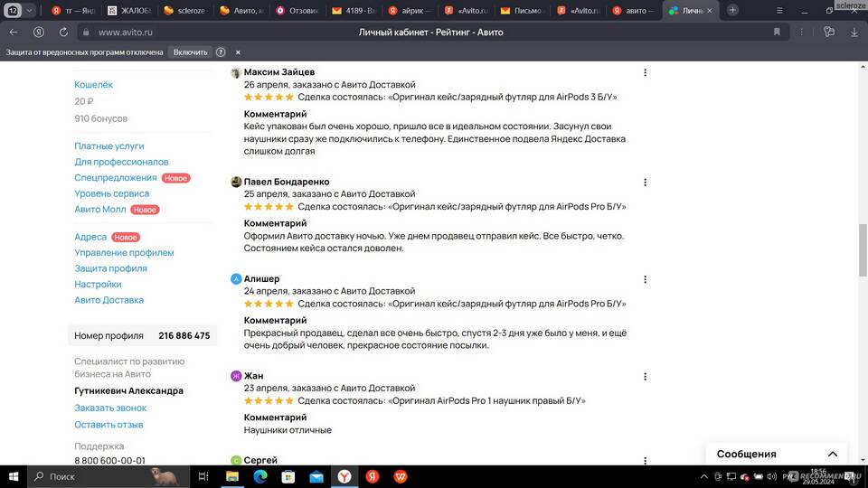Switch to the scleroze browser tab
The width and height of the screenshot is (868, 488).
click(184, 11)
